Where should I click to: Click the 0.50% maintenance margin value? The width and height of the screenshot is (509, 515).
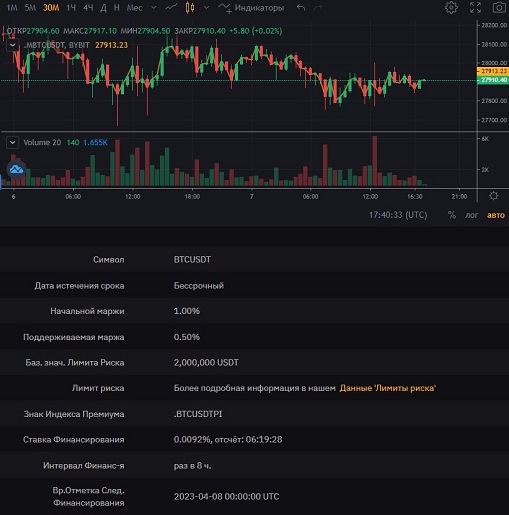coord(187,337)
